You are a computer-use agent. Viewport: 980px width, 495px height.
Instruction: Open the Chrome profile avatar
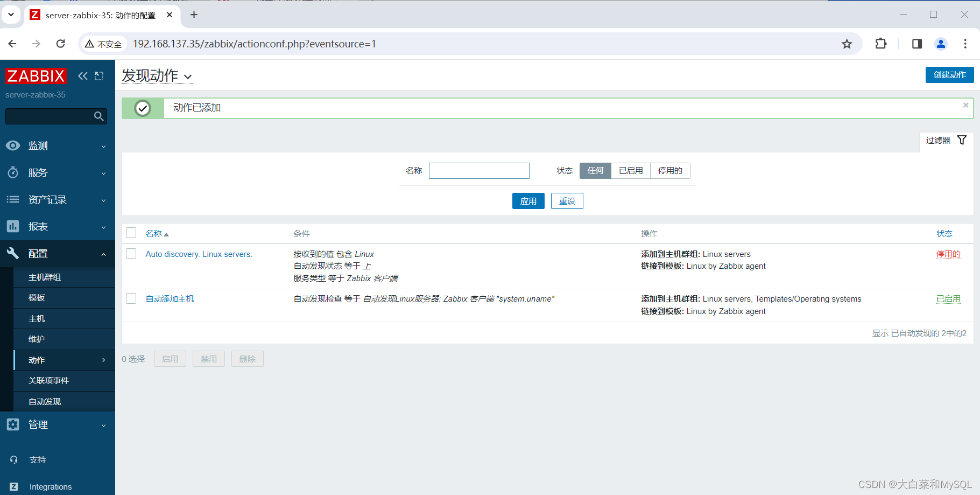(941, 44)
